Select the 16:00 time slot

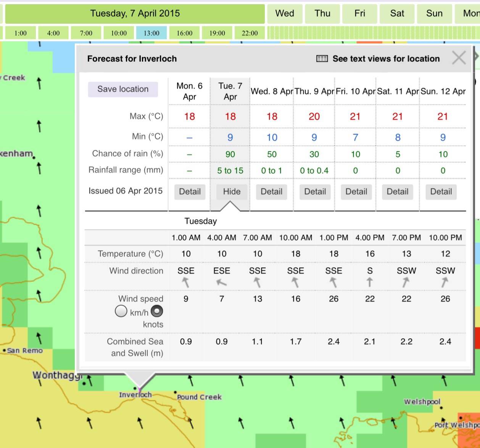184,33
